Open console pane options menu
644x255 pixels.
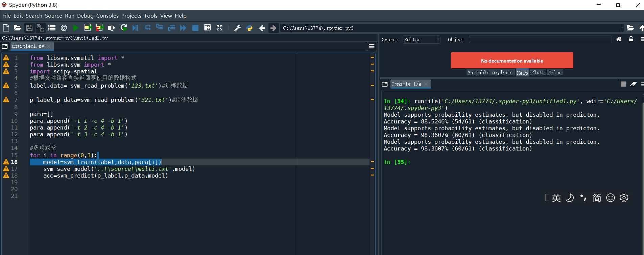point(642,84)
